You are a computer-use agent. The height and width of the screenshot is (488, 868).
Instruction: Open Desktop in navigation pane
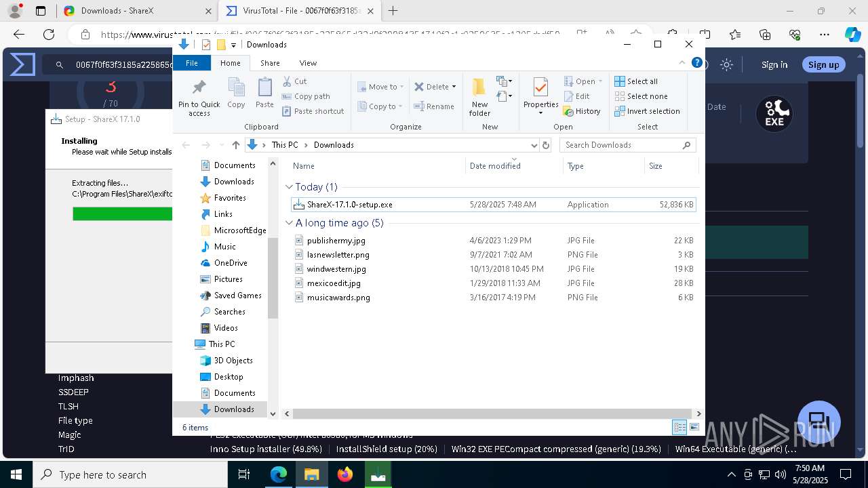(x=222, y=377)
